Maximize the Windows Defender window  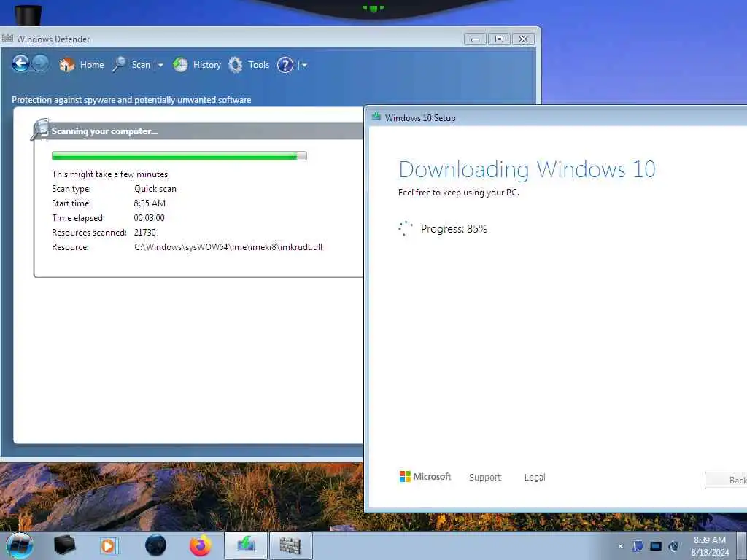coord(499,39)
